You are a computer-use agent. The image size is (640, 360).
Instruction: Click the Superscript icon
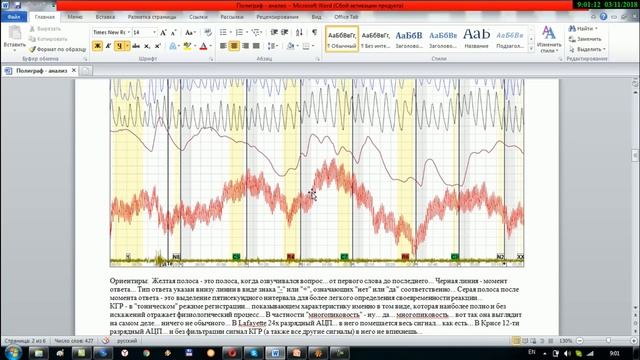click(x=158, y=46)
